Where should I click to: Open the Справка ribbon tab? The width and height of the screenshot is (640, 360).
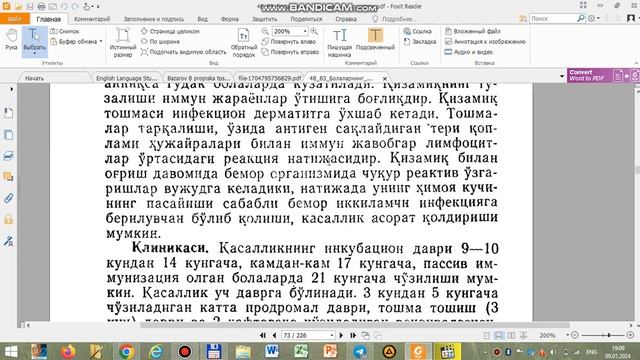(x=346, y=19)
